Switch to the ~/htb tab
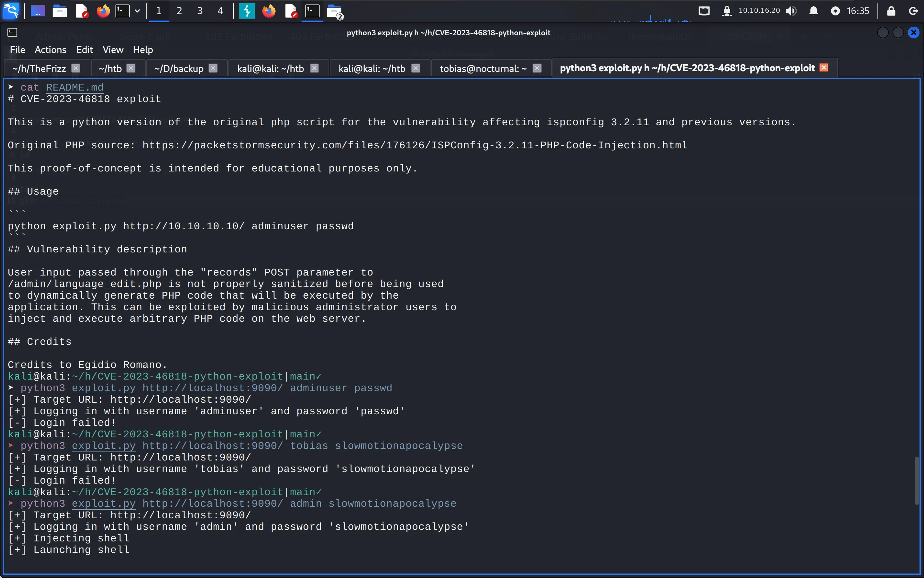The height and width of the screenshot is (578, 924). click(110, 68)
